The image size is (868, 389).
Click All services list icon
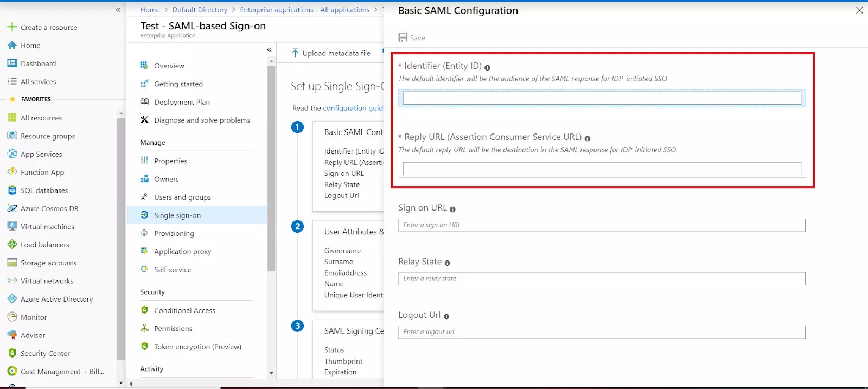point(12,81)
